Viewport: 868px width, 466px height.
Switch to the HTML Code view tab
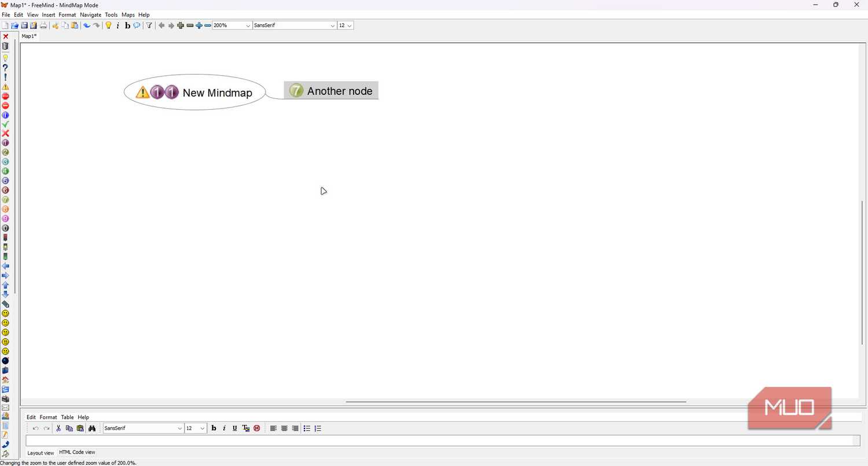[x=77, y=452]
